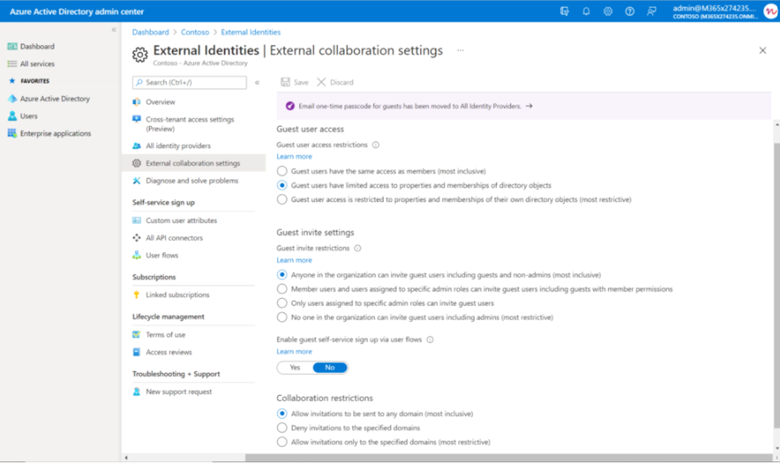The width and height of the screenshot is (780, 464).
Task: Click the Access reviews icon
Action: pyautogui.click(x=136, y=352)
